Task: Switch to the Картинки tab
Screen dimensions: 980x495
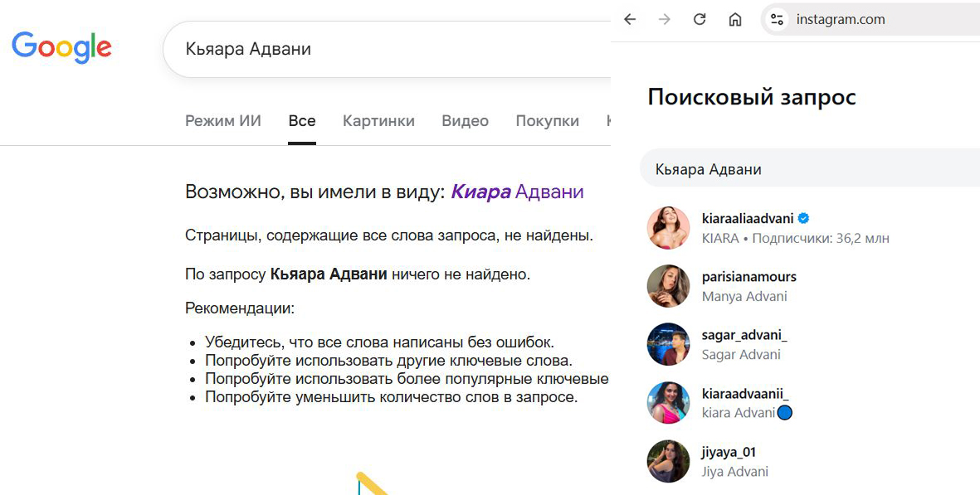Action: (x=378, y=121)
